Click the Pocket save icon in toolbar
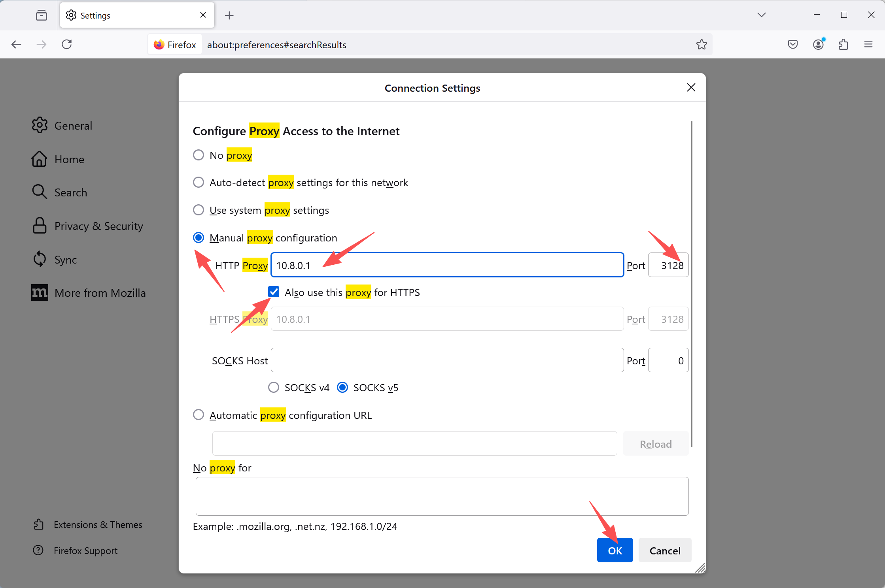 click(x=792, y=44)
